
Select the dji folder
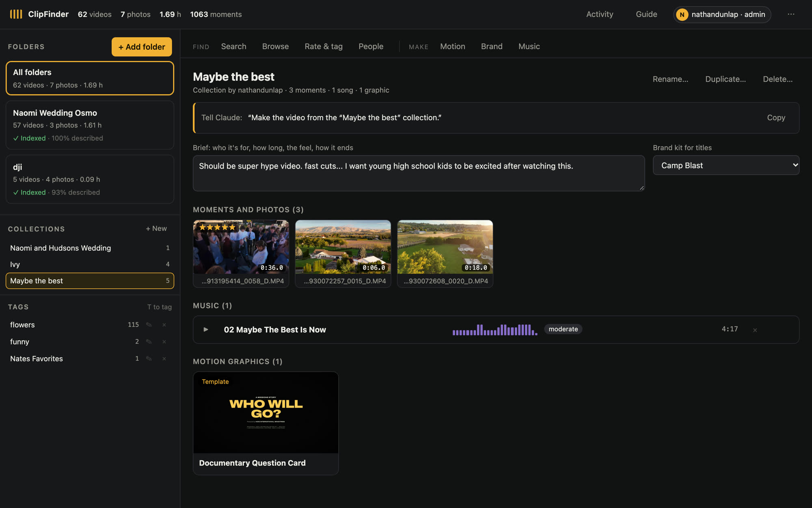click(90, 179)
